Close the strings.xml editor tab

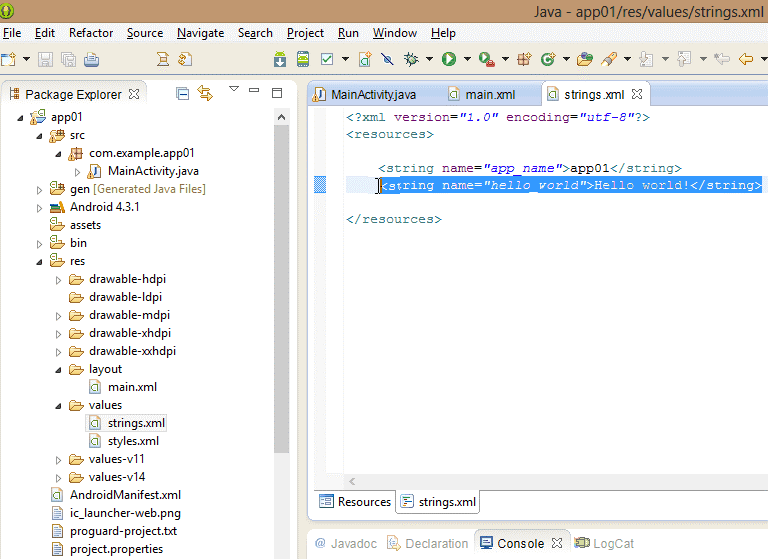tap(637, 95)
